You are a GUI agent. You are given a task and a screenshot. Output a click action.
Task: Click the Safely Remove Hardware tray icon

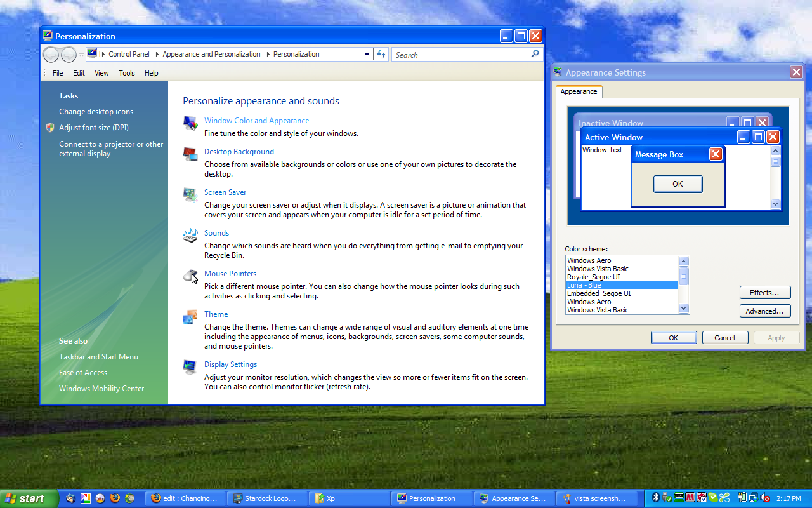coord(668,498)
